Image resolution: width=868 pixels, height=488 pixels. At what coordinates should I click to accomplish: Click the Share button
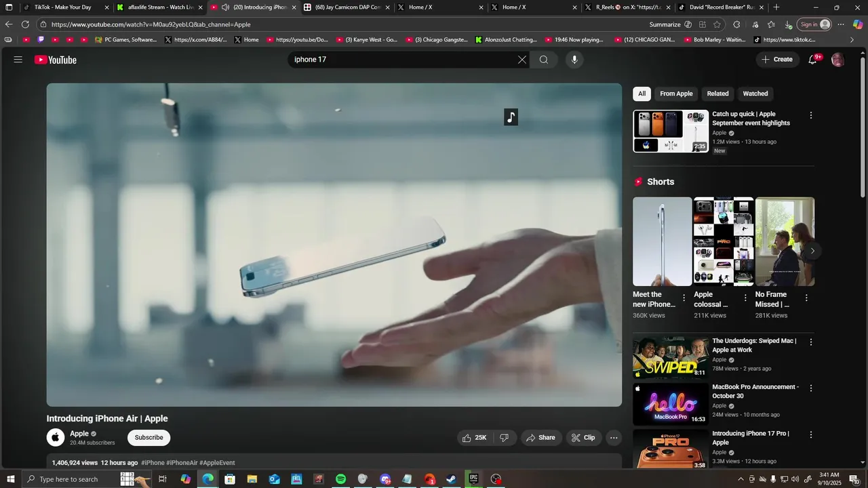pos(540,438)
